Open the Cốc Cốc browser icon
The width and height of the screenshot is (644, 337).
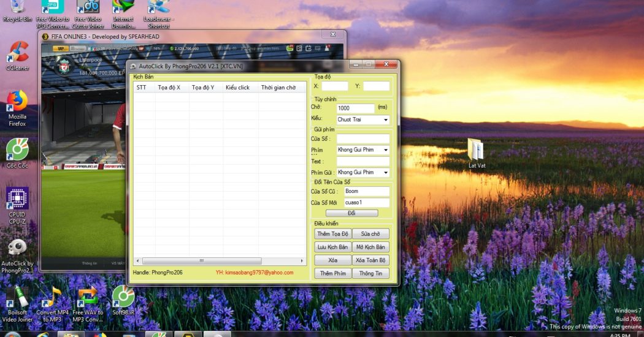(17, 153)
